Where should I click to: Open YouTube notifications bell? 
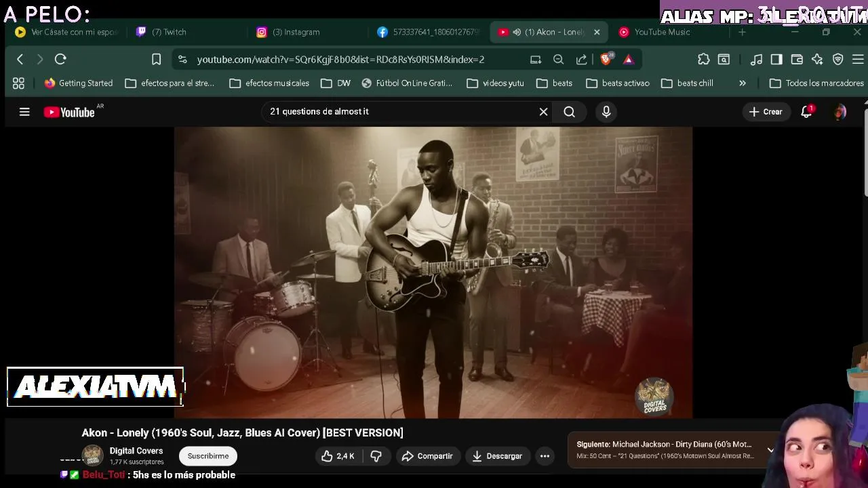[806, 112]
